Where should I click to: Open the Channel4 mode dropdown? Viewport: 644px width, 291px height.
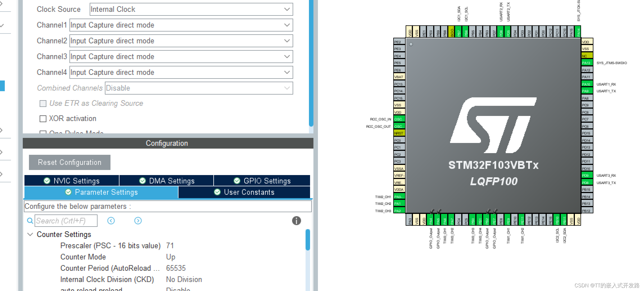(181, 72)
